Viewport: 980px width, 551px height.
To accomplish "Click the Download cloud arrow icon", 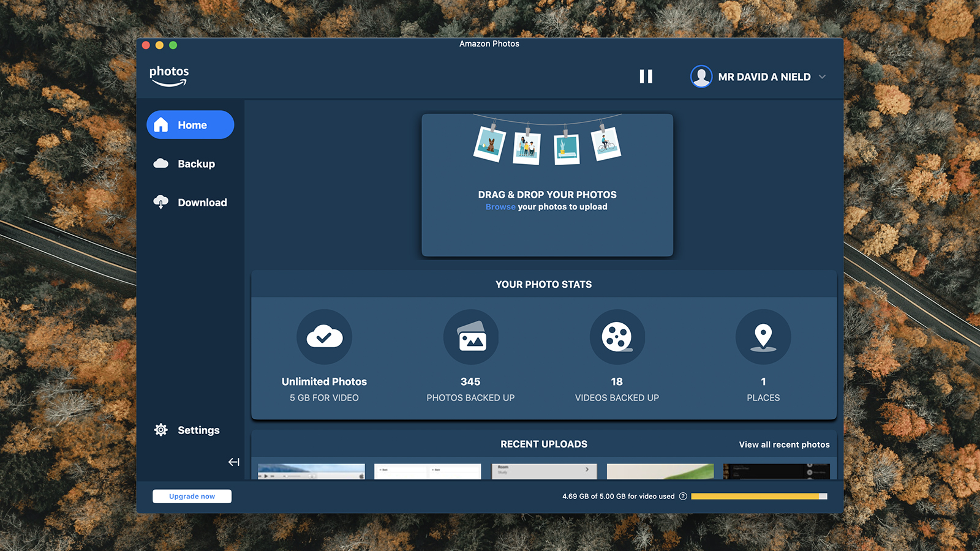I will 161,202.
